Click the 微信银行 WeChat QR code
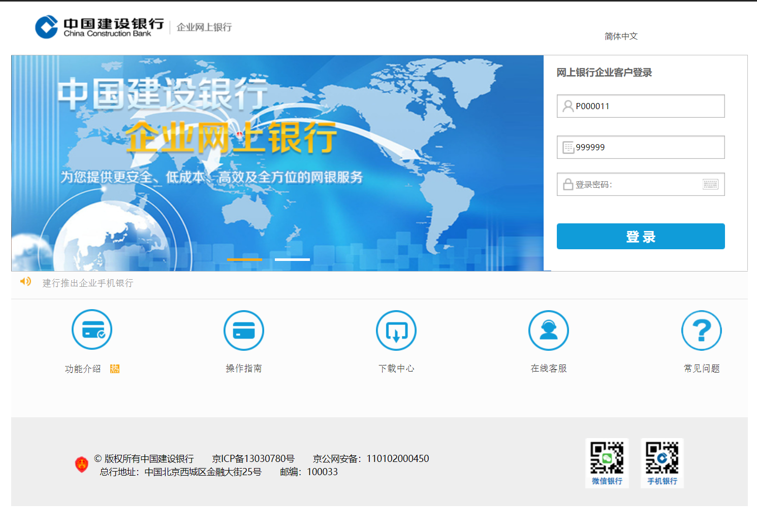 click(607, 463)
